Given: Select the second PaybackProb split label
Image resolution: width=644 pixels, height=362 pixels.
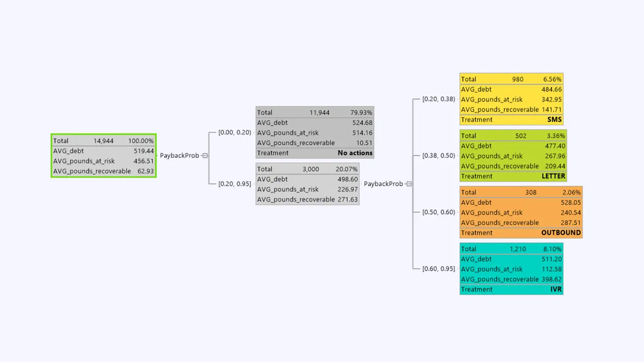Looking at the screenshot, I should [383, 184].
